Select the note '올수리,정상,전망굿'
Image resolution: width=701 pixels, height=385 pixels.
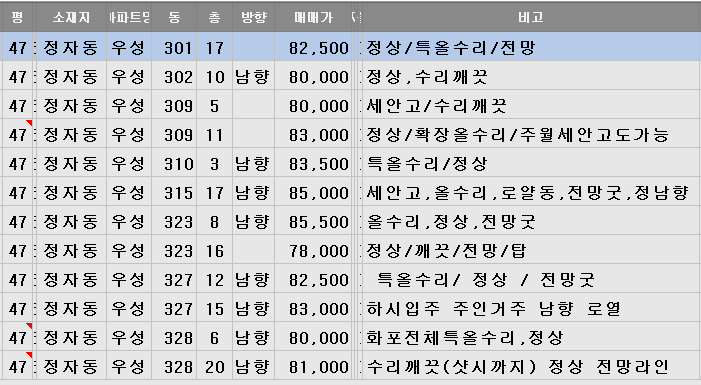[x=451, y=222]
